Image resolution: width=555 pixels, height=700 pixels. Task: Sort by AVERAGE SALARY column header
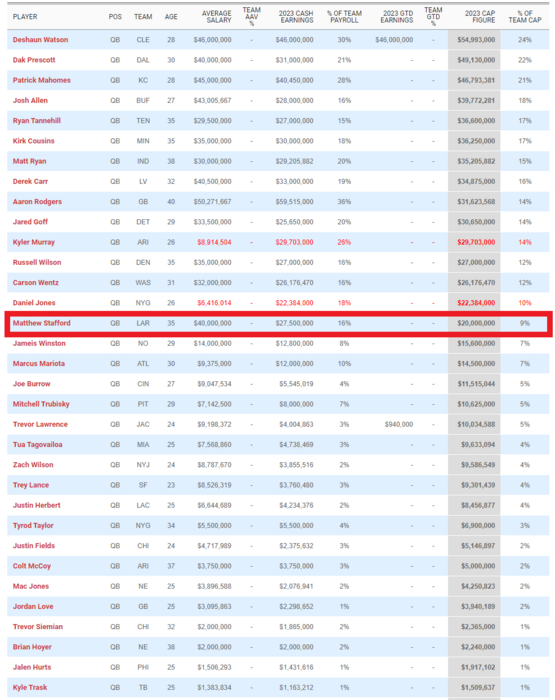point(217,17)
